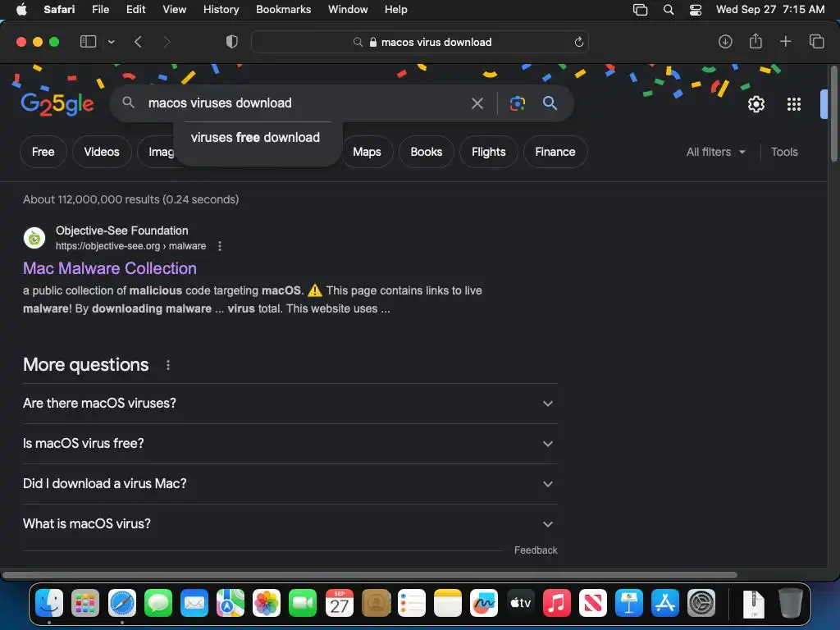
Task: Open the Bookmarks menu
Action: pyautogui.click(x=283, y=10)
